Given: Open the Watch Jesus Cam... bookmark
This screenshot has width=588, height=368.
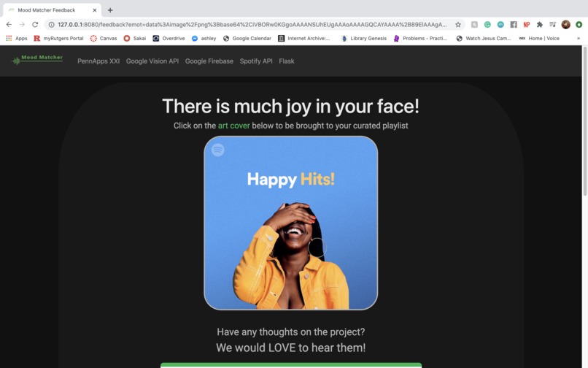Looking at the screenshot, I should coord(484,38).
